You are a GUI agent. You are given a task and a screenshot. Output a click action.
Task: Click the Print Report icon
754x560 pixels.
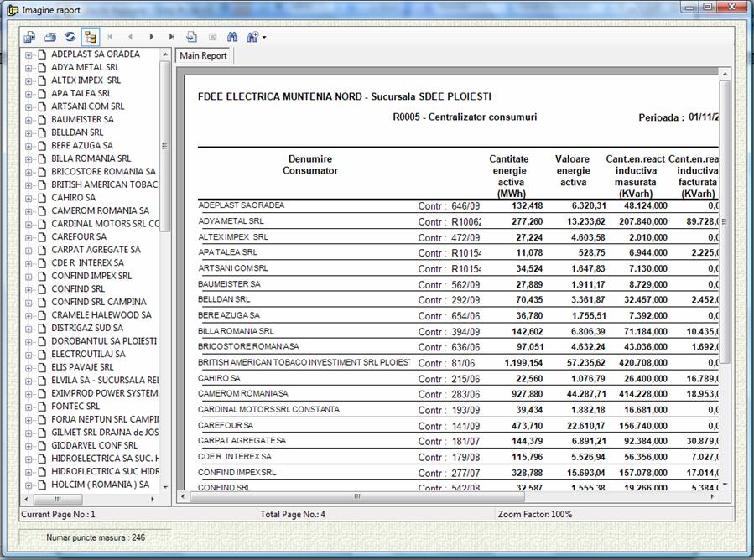50,37
